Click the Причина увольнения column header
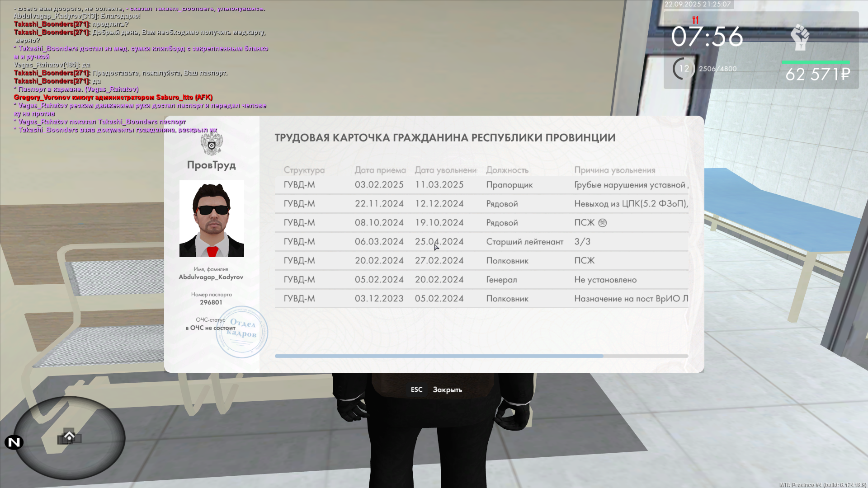Viewport: 868px width, 488px height. 614,170
